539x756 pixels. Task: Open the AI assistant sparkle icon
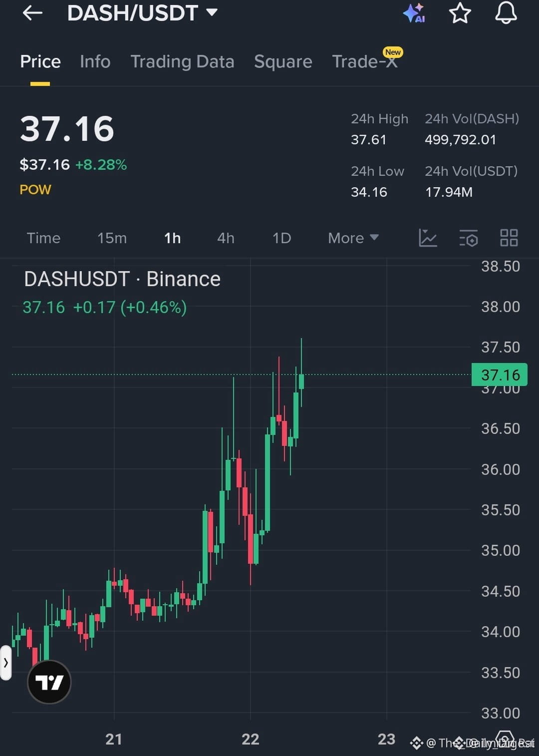[414, 13]
